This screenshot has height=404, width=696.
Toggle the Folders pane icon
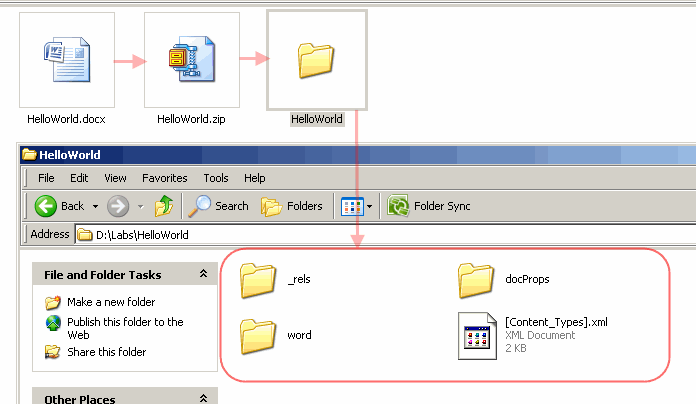point(271,206)
